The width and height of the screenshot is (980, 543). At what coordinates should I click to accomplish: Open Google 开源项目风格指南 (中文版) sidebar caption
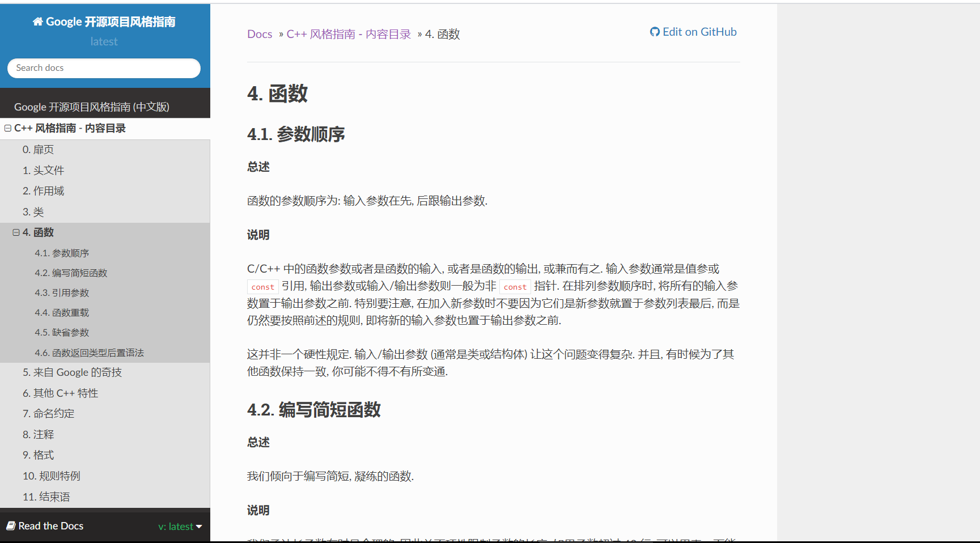tap(92, 107)
